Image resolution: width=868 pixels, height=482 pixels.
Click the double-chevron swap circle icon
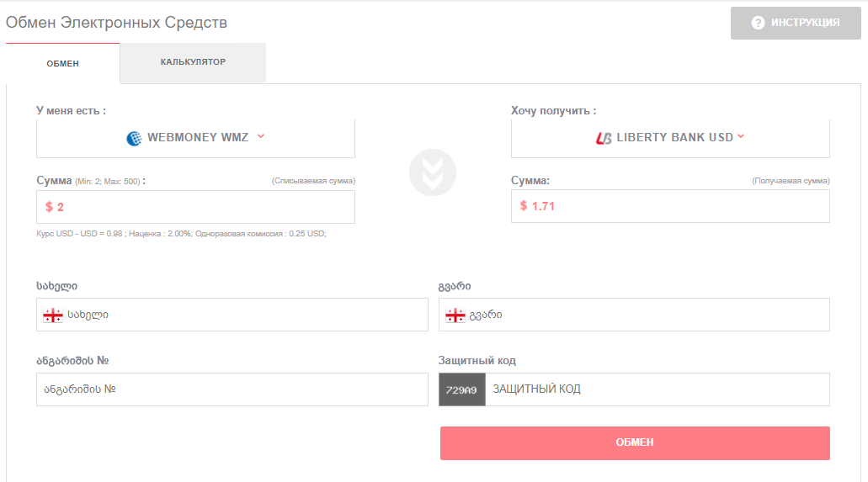pyautogui.click(x=433, y=172)
